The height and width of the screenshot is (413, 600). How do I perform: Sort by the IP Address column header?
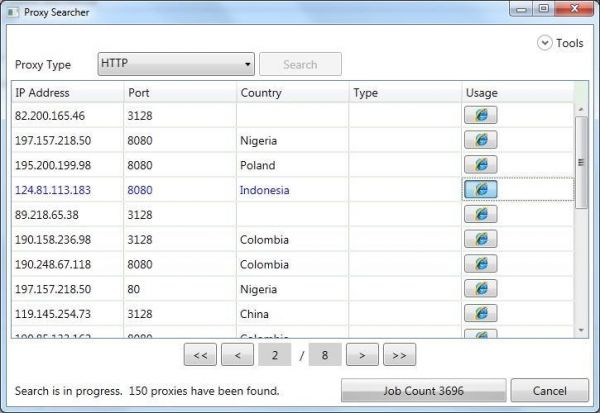[x=68, y=93]
